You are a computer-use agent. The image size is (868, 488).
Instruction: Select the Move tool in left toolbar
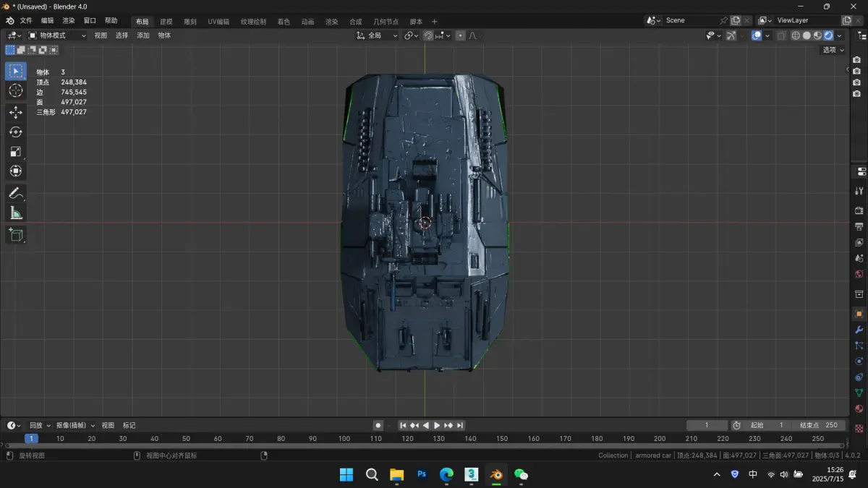[15, 112]
